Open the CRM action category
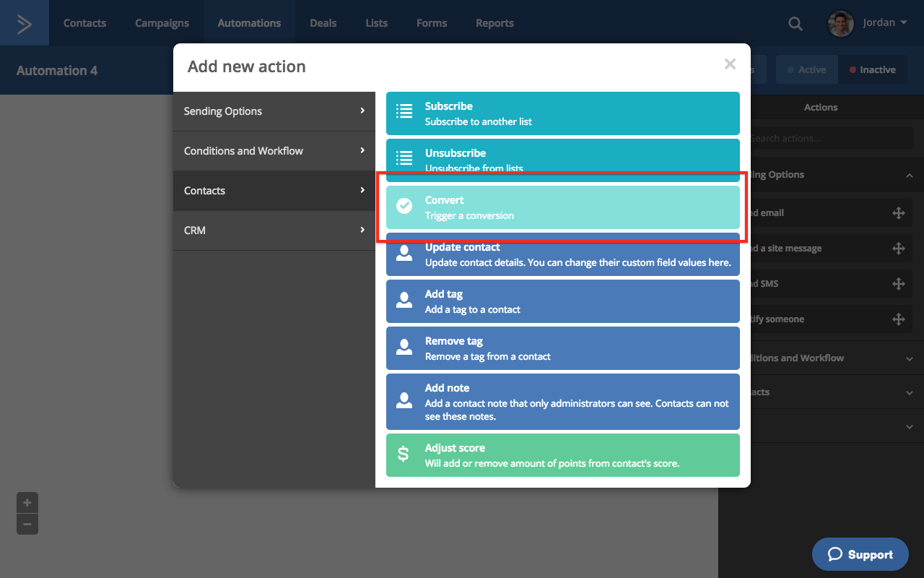 pos(274,230)
